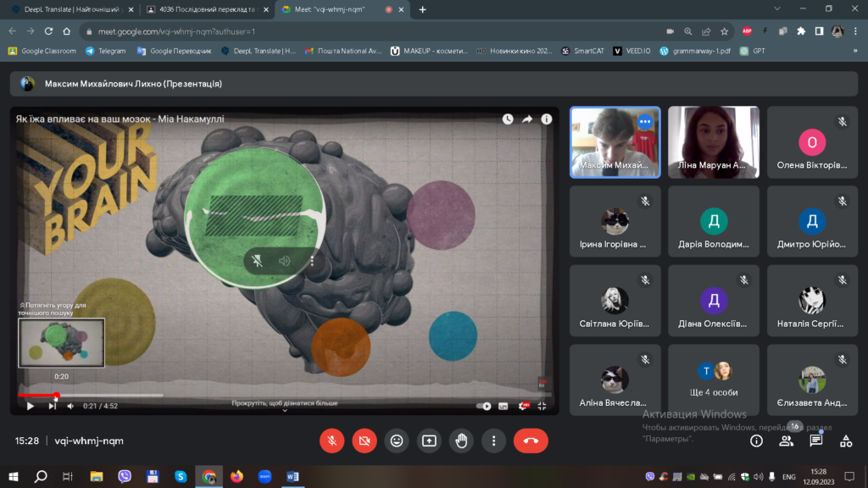The height and width of the screenshot is (488, 868).
Task: Open YouTube player settings gear
Action: pos(522,406)
